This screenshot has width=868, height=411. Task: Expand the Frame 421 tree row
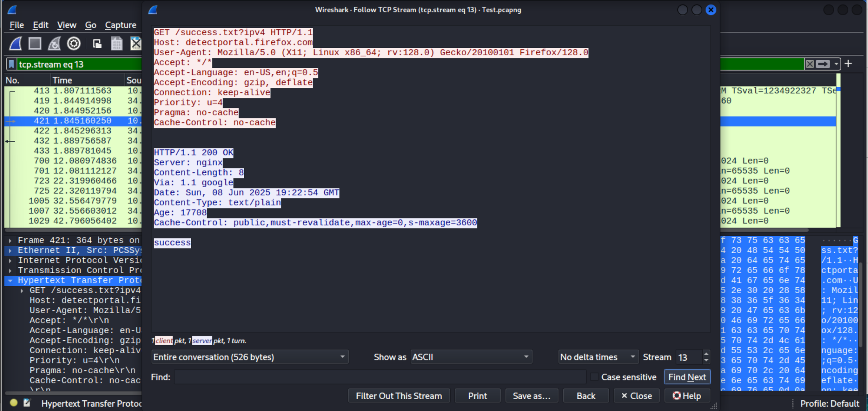coord(10,241)
